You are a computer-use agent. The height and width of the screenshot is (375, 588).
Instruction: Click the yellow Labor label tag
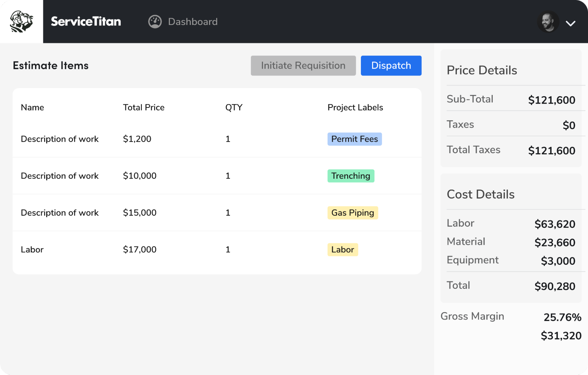[x=342, y=250]
